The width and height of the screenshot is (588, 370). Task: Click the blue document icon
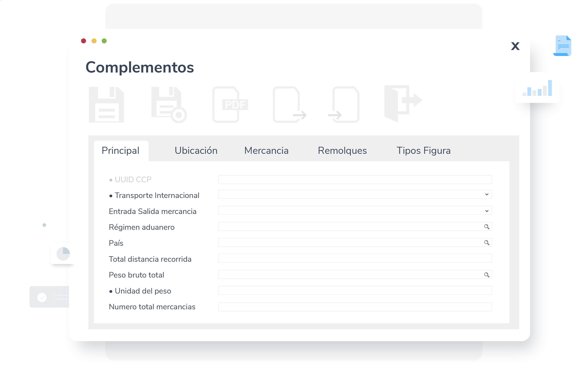(x=562, y=46)
